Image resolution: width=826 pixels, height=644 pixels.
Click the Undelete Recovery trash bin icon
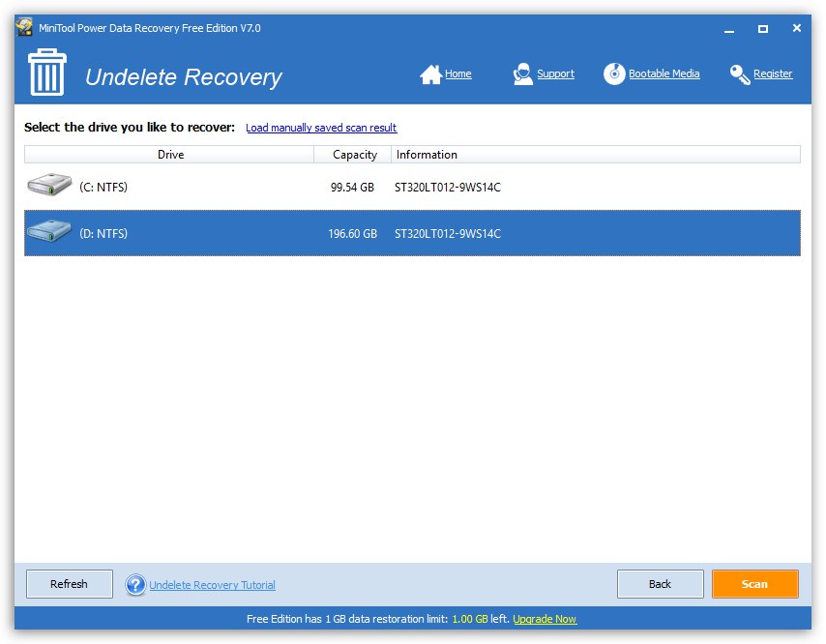(47, 73)
